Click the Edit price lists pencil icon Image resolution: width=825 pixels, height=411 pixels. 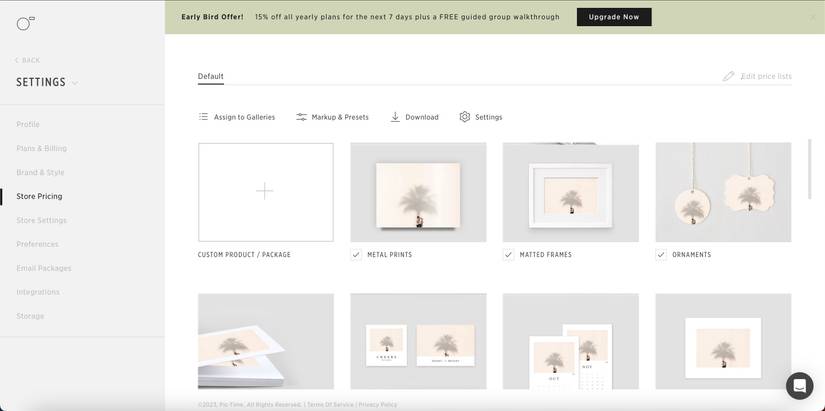pyautogui.click(x=728, y=76)
